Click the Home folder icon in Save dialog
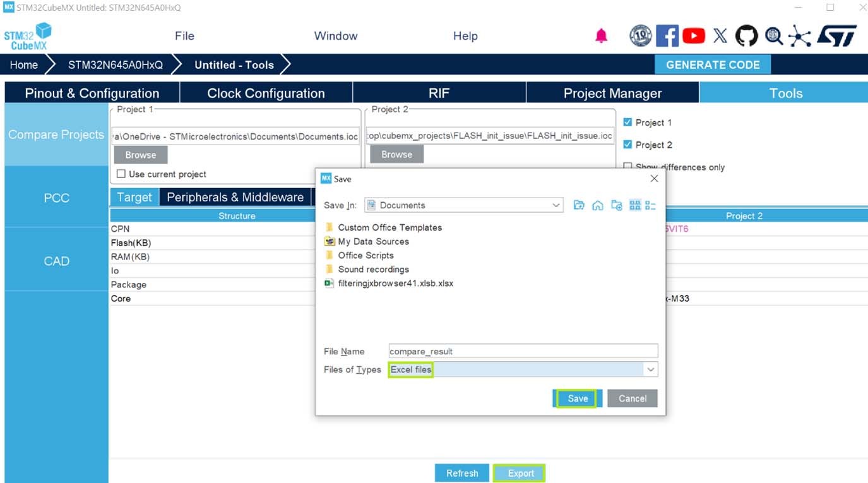This screenshot has height=483, width=868. pyautogui.click(x=597, y=205)
